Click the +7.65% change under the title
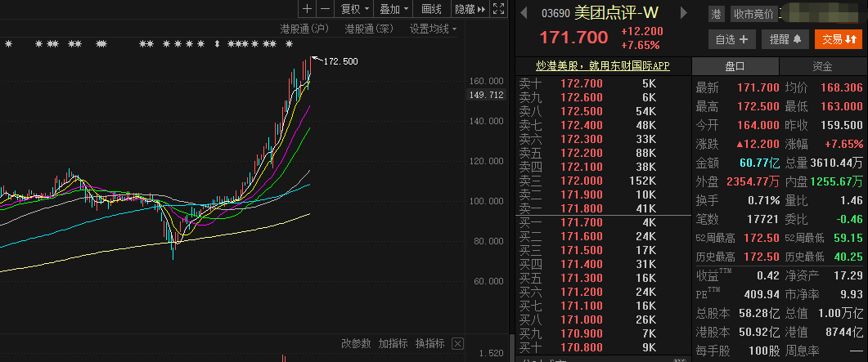This screenshot has height=362, width=868. coord(640,45)
